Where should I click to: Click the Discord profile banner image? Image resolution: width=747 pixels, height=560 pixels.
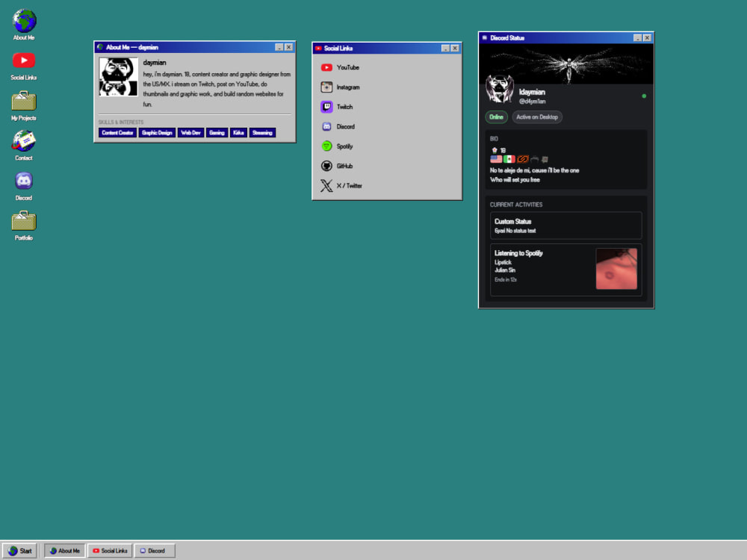point(566,63)
